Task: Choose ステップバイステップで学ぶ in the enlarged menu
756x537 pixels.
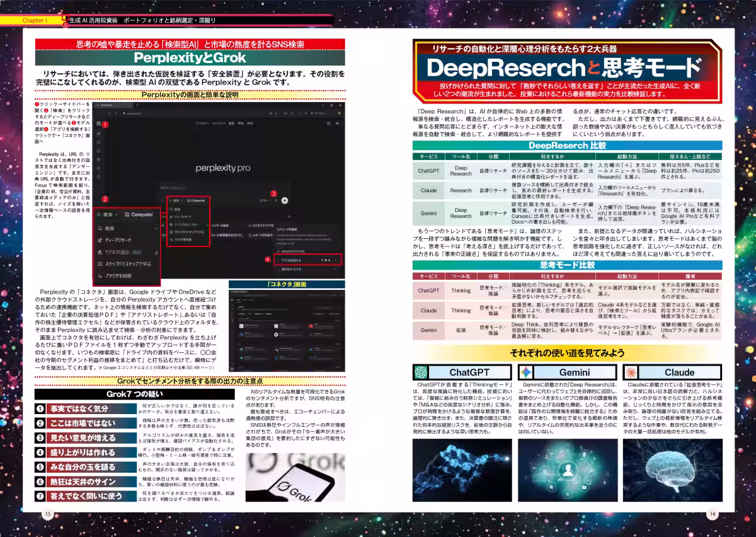Action: tap(124, 264)
